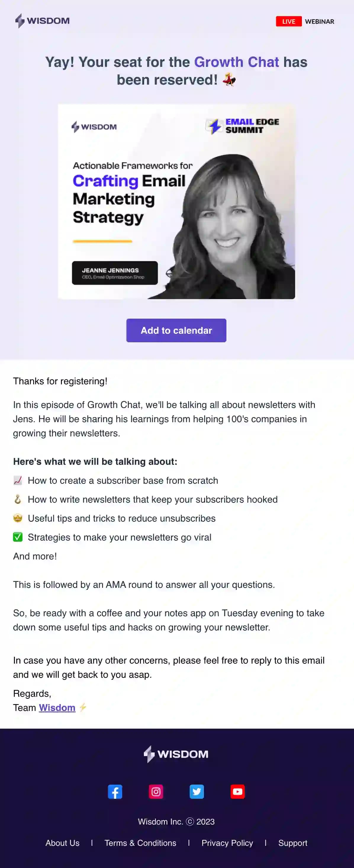Click the Wisdom Inc. 2023 copyright text
Viewport: 354px width, 868px height.
coord(177,822)
